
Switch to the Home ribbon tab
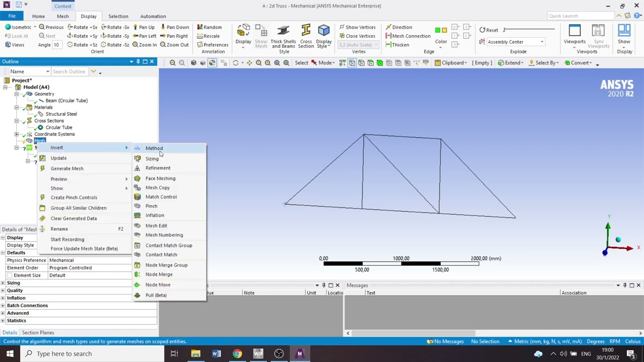38,16
